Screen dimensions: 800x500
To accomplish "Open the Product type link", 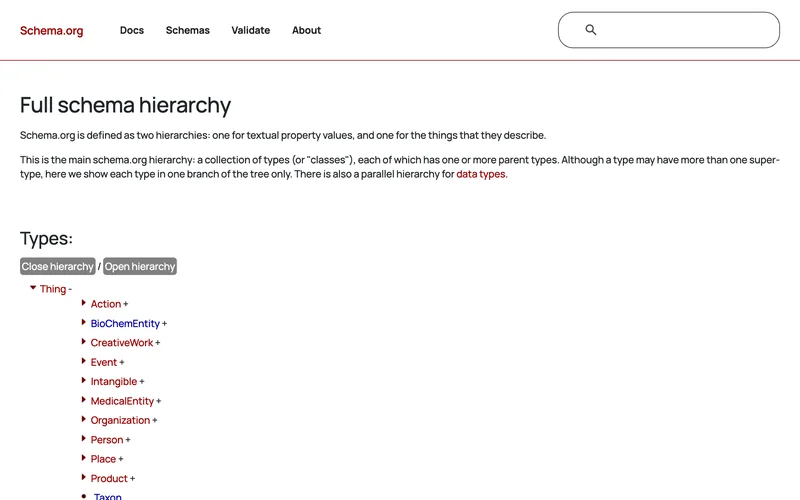I will [x=109, y=479].
